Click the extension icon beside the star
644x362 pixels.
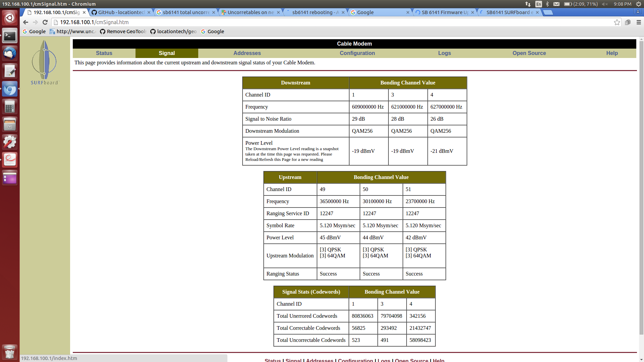(628, 22)
